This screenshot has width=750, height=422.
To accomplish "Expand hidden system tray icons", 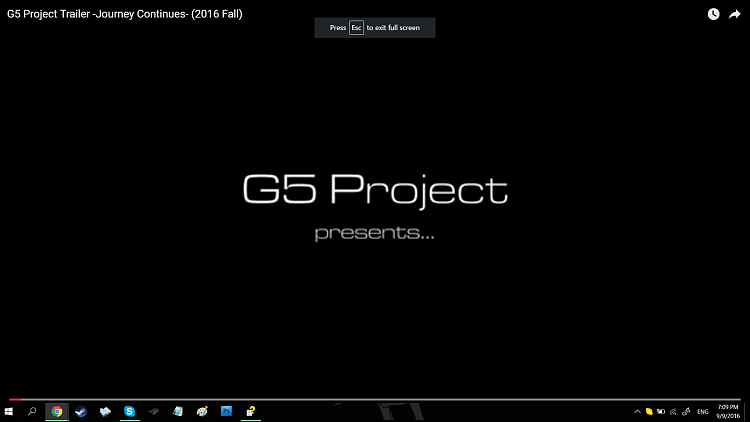I will click(x=637, y=412).
